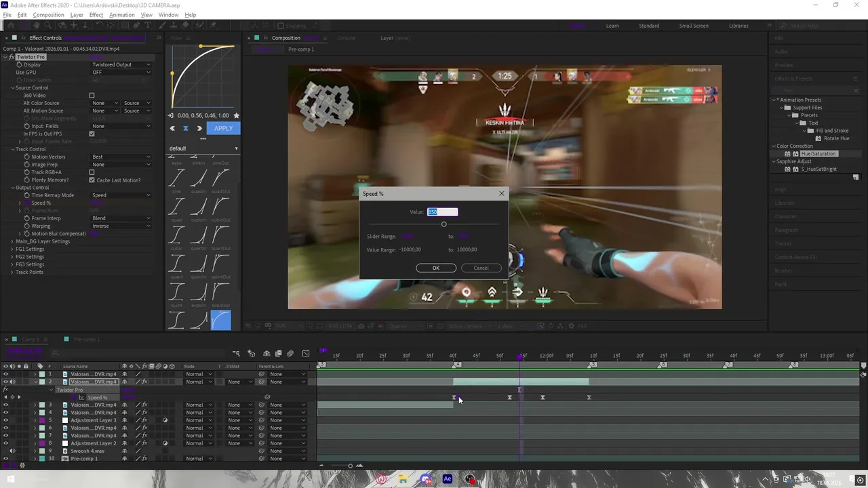Favorite the Flow curve with star icon
Image resolution: width=868 pixels, height=488 pixels.
point(236,116)
